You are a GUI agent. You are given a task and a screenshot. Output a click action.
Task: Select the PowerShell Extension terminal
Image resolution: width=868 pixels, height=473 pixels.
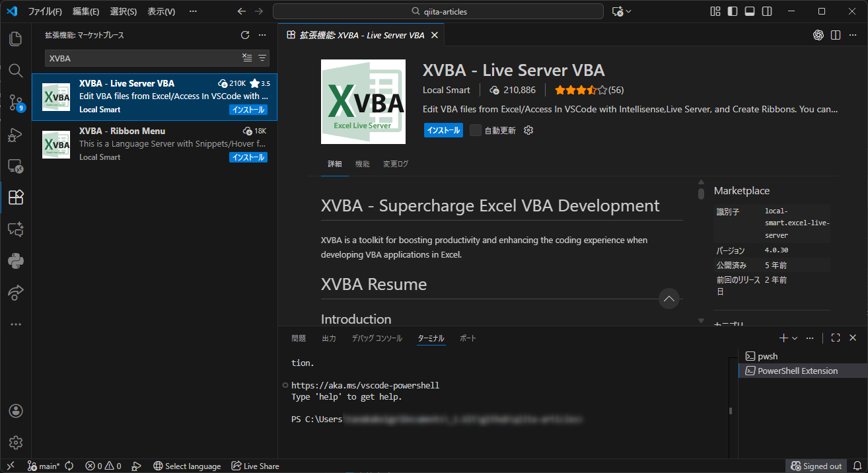[x=803, y=371]
